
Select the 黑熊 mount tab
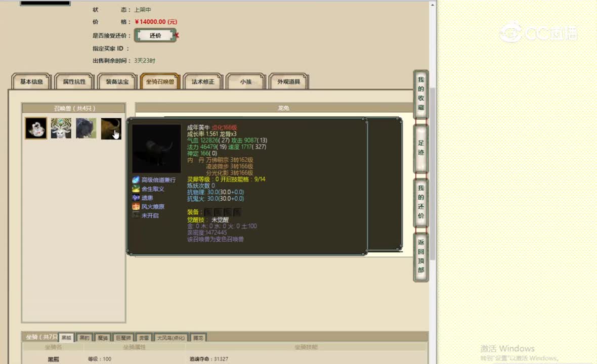[66, 337]
